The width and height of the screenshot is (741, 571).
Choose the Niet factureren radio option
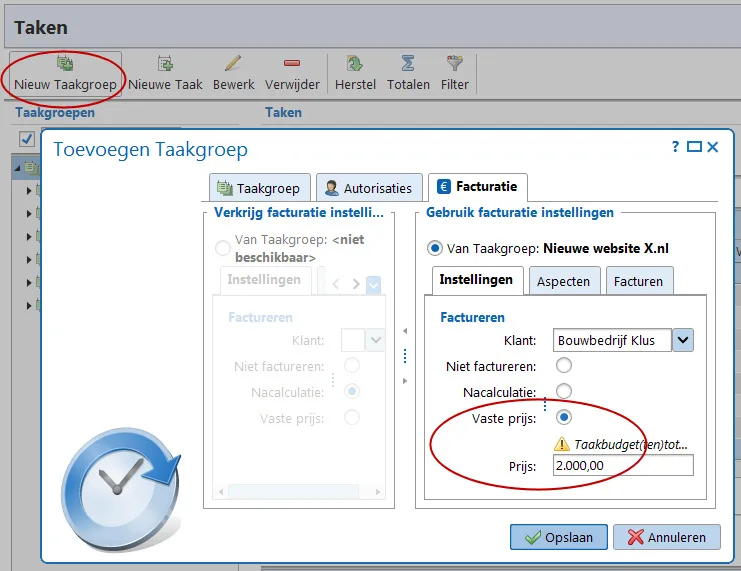click(563, 365)
